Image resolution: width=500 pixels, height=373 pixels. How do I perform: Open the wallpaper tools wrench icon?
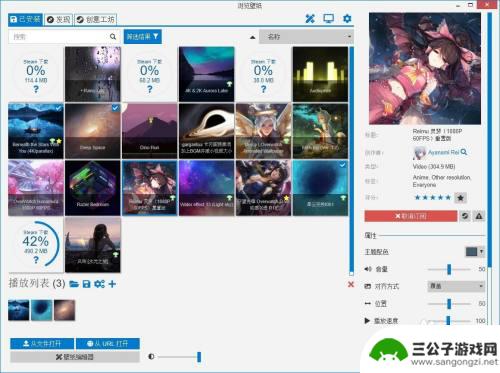coord(310,19)
